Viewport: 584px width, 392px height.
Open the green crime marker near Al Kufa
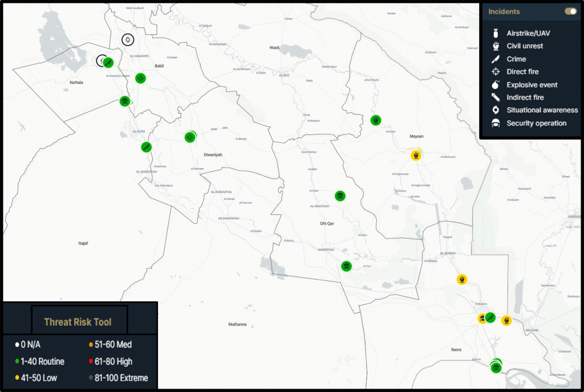coord(147,147)
